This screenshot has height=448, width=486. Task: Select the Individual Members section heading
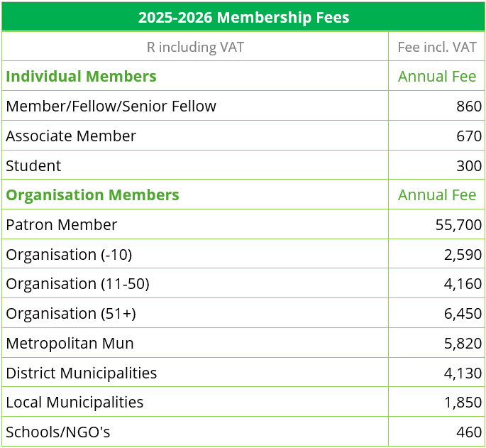pos(81,77)
